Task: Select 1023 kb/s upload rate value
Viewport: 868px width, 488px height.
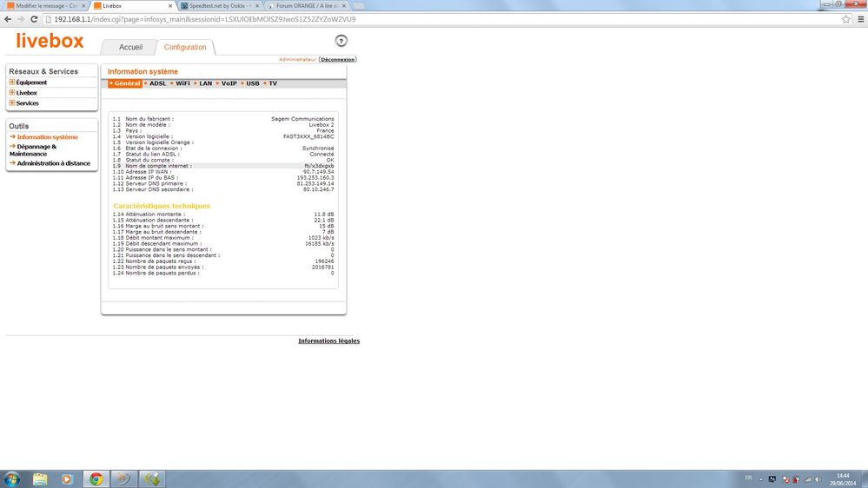Action: tap(321, 238)
